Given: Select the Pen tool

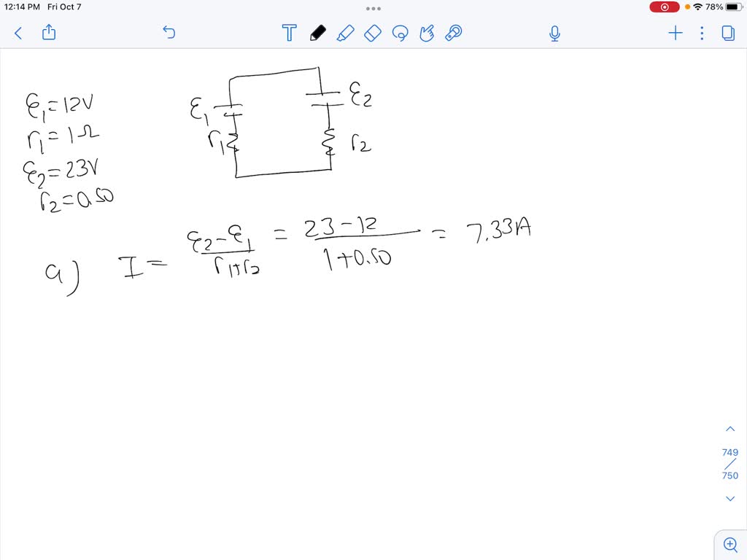Looking at the screenshot, I should tap(319, 33).
